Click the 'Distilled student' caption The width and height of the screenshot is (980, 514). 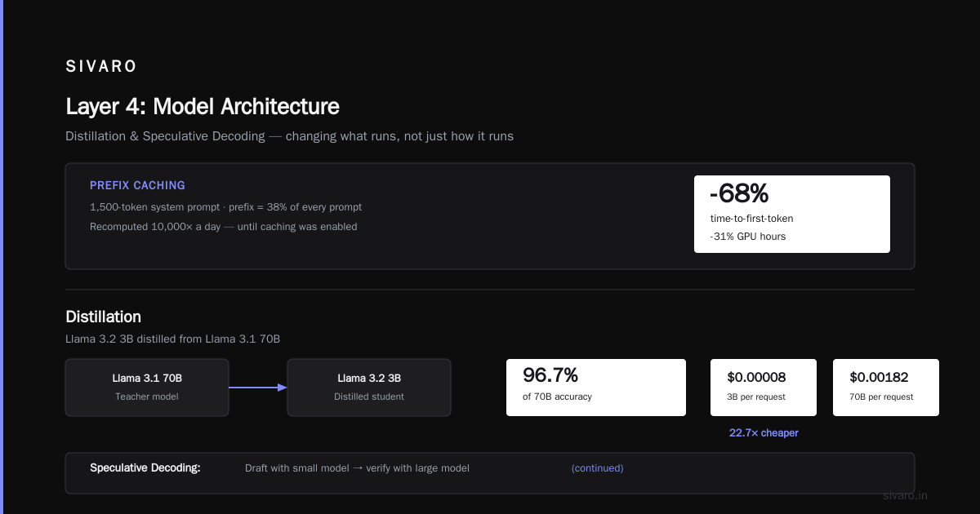[369, 397]
